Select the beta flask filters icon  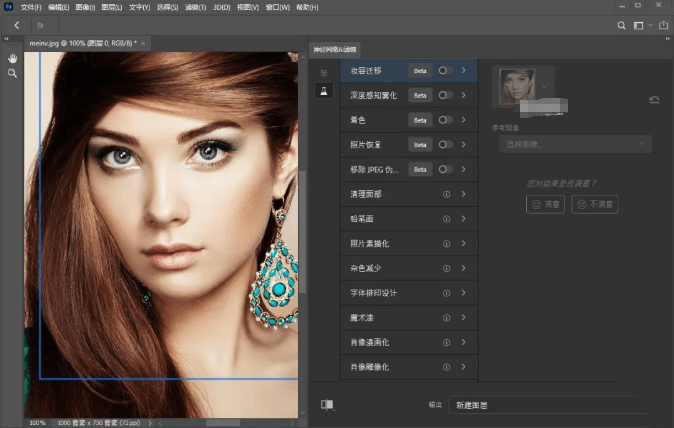(324, 91)
